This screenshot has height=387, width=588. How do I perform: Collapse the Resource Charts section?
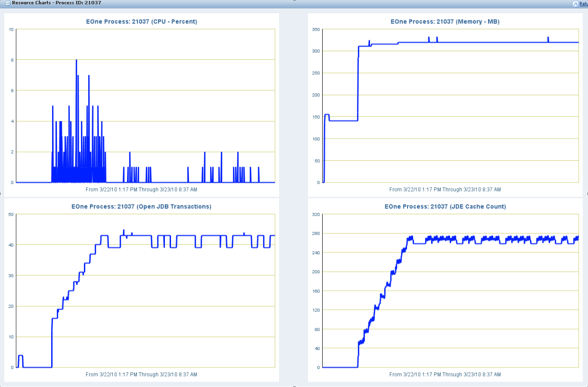click(x=8, y=3)
